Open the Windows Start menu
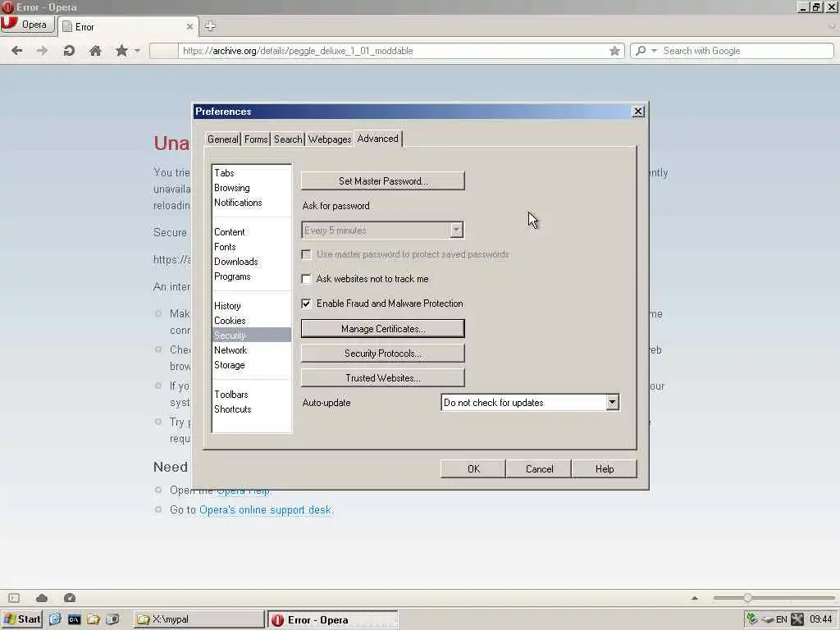The width and height of the screenshot is (840, 630). pos(21,619)
